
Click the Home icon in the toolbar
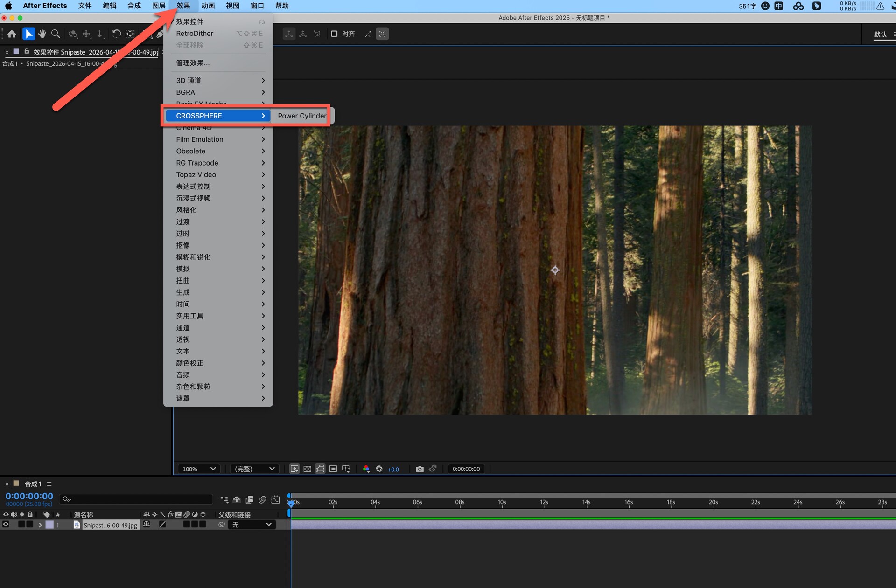[12, 34]
